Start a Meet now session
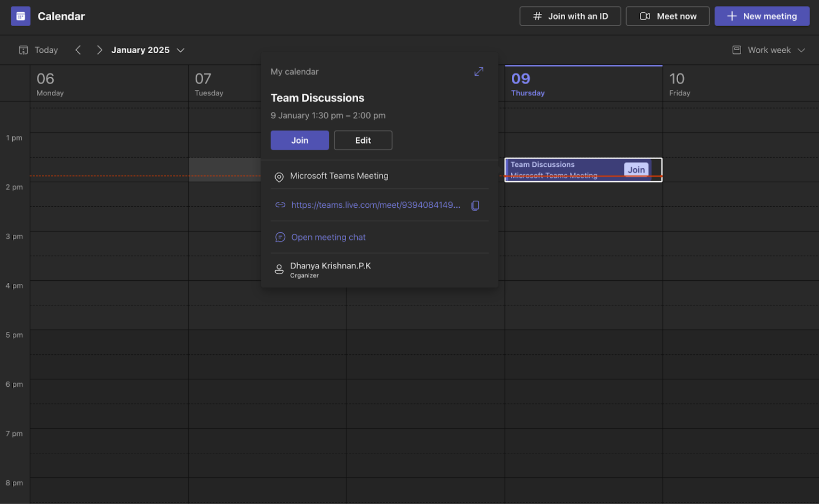Screen dimensions: 819x504 click(x=668, y=16)
